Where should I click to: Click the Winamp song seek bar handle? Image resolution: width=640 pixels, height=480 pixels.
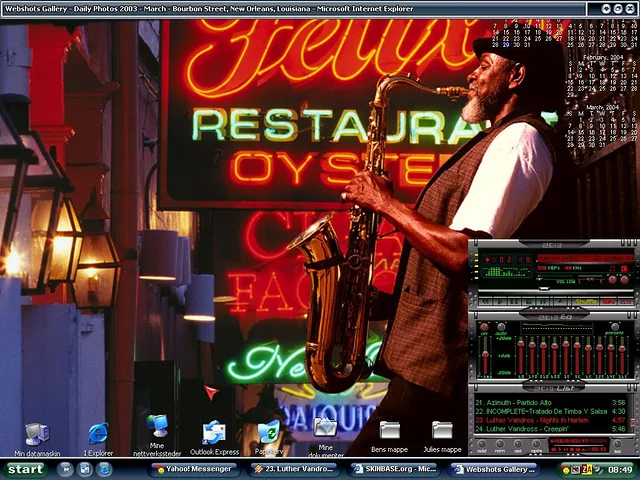coord(543,289)
